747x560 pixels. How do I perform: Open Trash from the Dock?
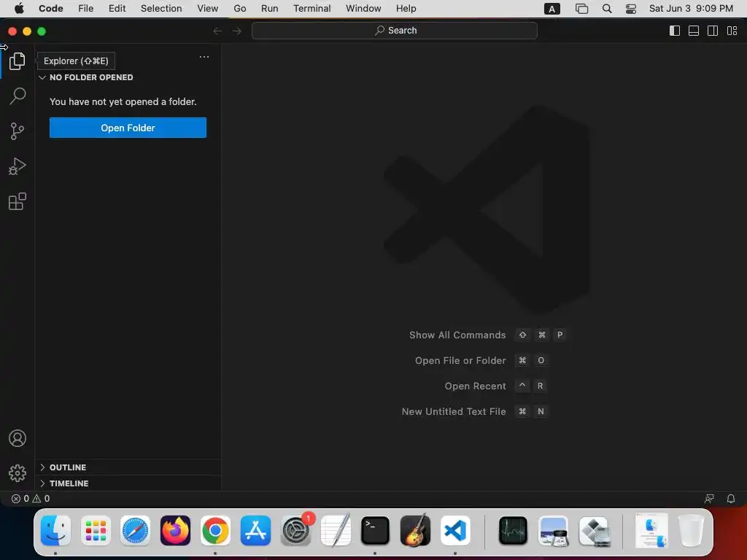pyautogui.click(x=691, y=530)
